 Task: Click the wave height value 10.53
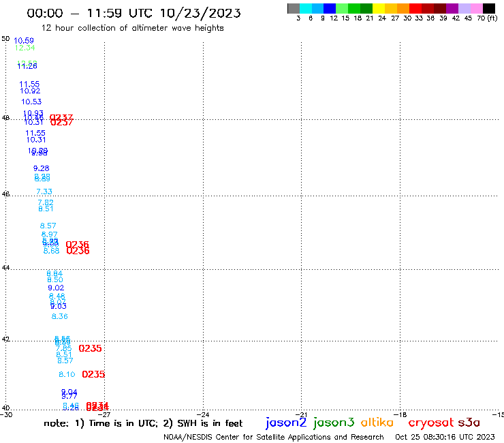pyautogui.click(x=31, y=102)
